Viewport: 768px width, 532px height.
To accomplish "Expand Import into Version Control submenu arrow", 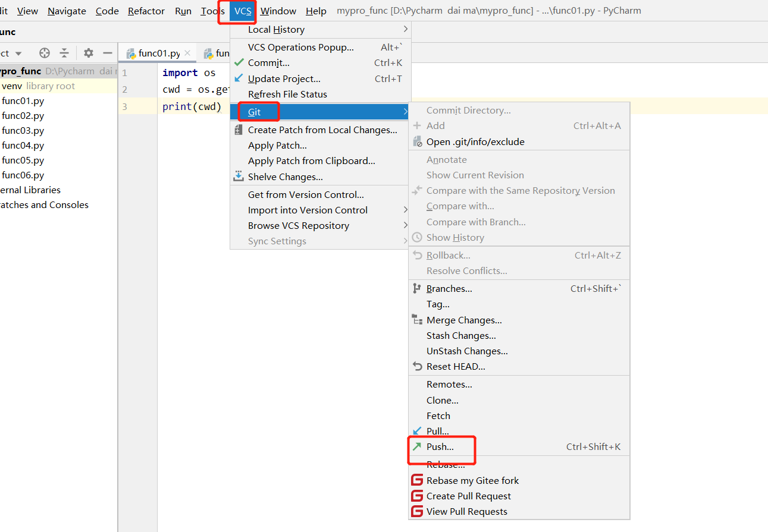I will point(405,210).
